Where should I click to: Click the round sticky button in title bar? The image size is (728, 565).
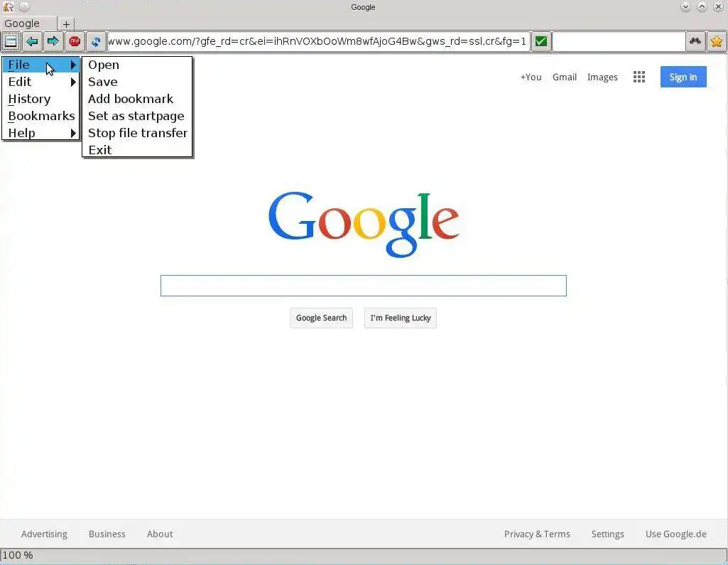coord(25,7)
